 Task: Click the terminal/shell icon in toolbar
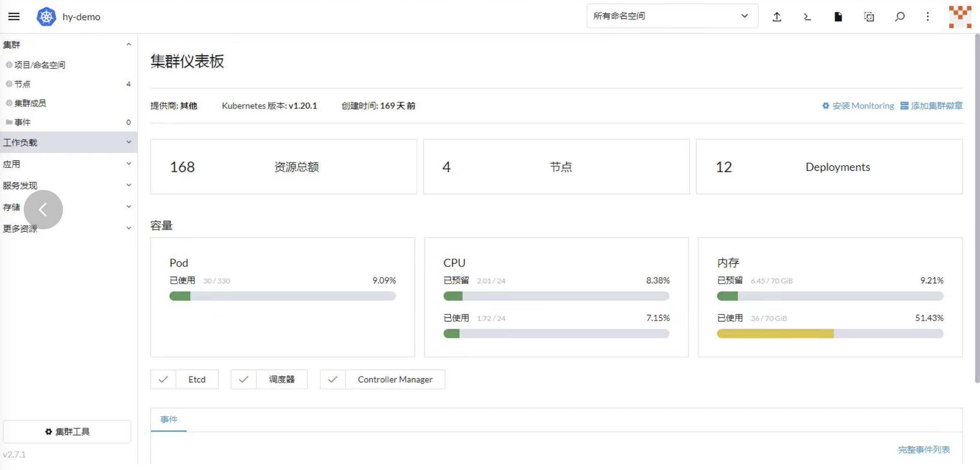[808, 16]
